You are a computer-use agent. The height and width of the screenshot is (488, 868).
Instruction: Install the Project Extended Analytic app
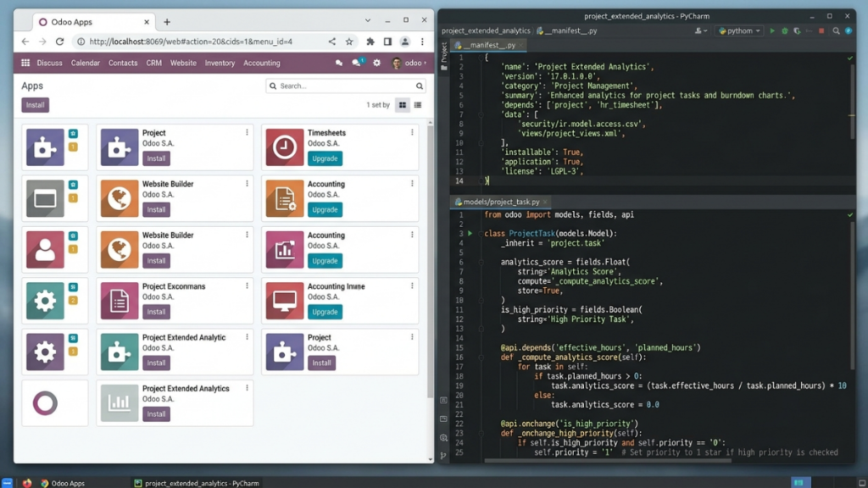click(156, 363)
